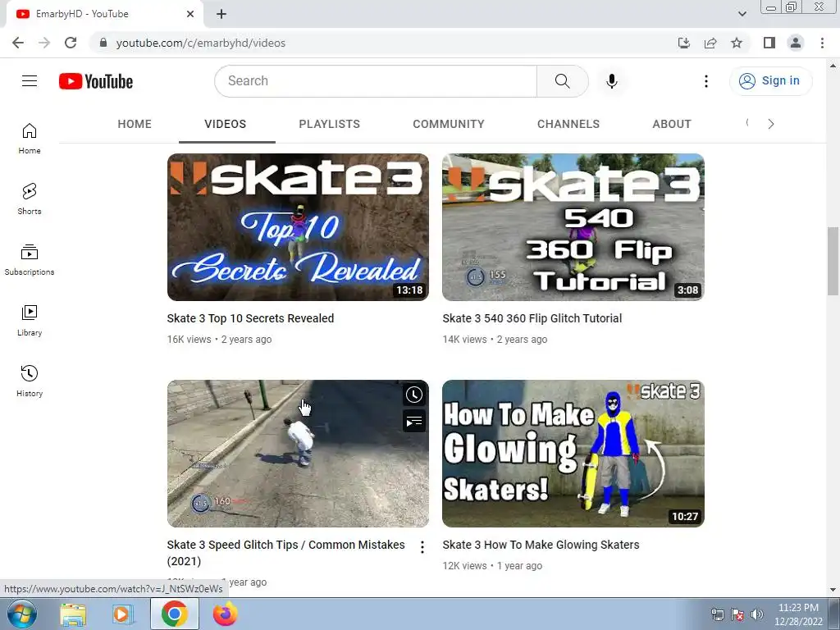Click '16K views' under Top 10 Secrets
This screenshot has width=840, height=630.
(189, 339)
